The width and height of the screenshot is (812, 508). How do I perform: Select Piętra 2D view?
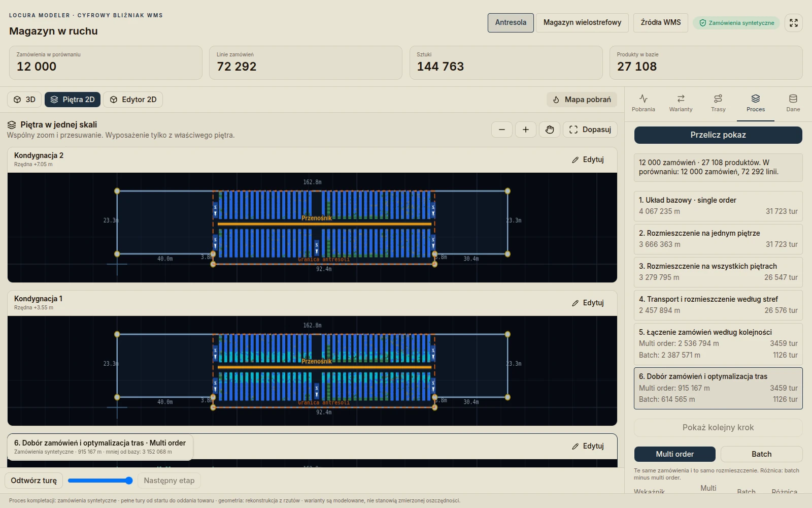click(x=73, y=100)
